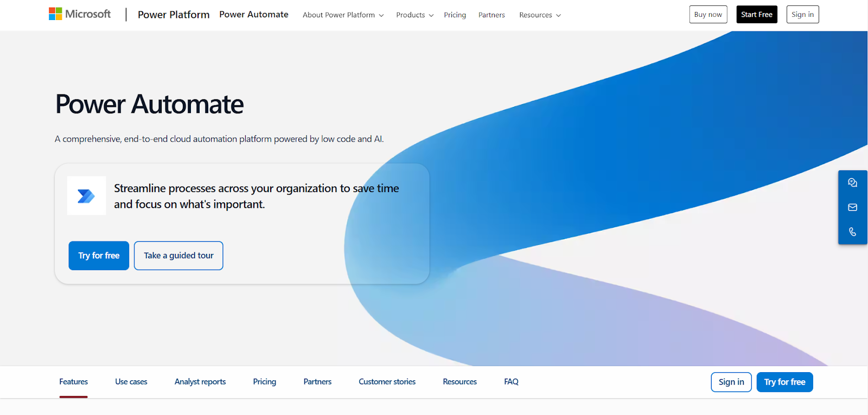Click the Microsoft logo
Viewport: 868px width, 415px height.
pos(80,14)
